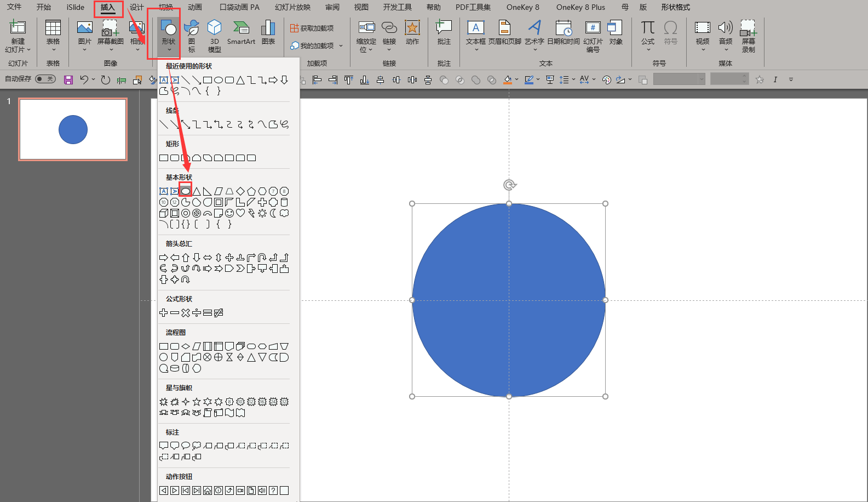Click the circle's rotation handle
This screenshot has height=502, width=868.
tap(509, 185)
